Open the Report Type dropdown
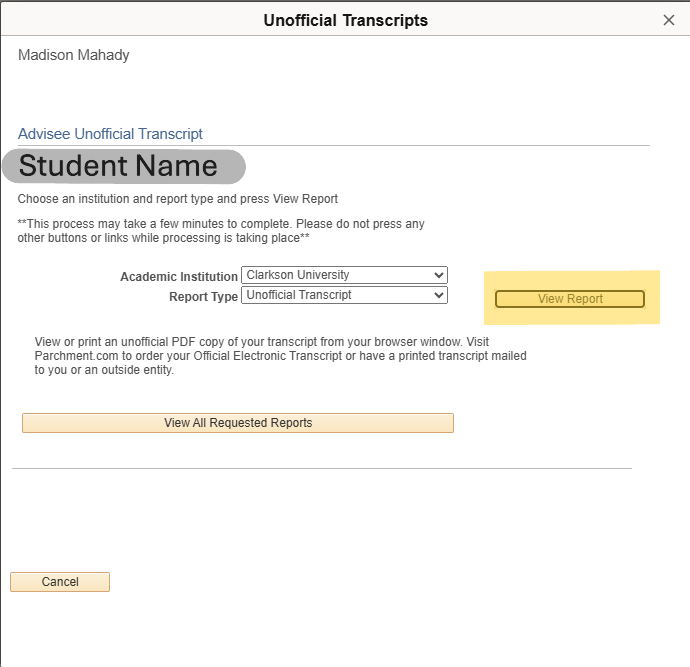This screenshot has height=667, width=690. [344, 295]
